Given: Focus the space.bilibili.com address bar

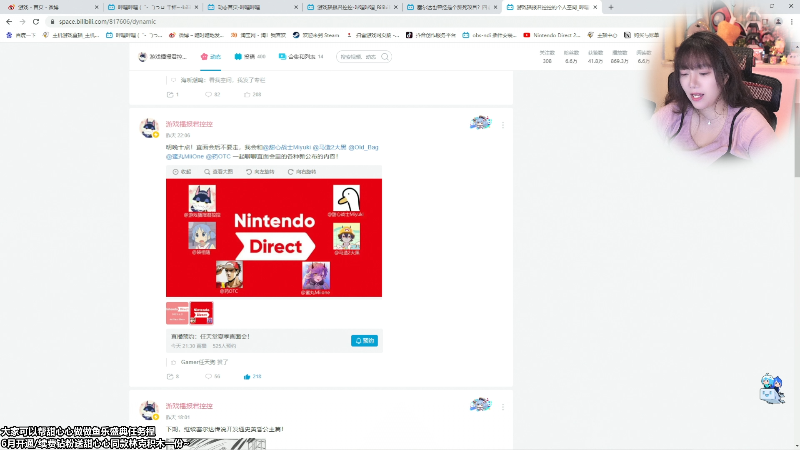Looking at the screenshot, I should [107, 21].
